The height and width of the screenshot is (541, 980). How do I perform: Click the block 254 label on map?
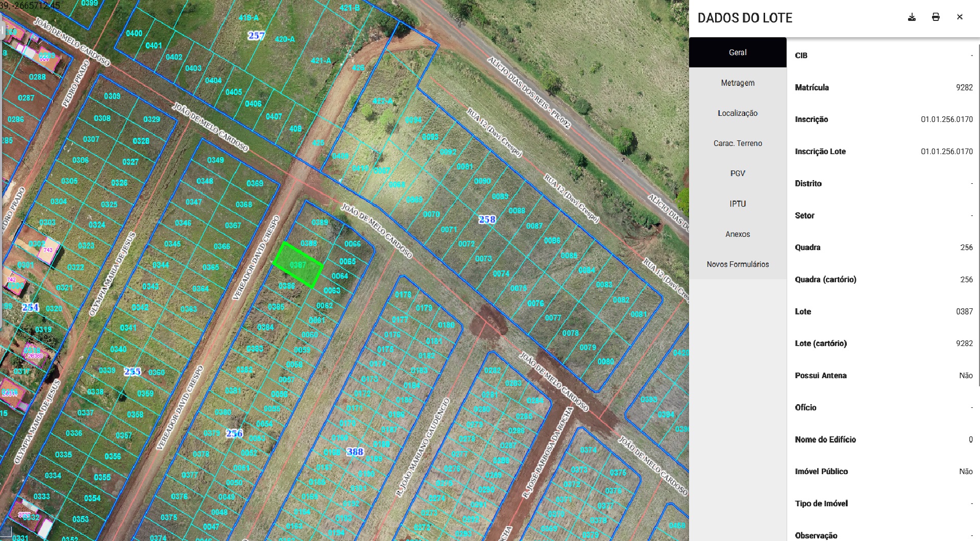[30, 307]
